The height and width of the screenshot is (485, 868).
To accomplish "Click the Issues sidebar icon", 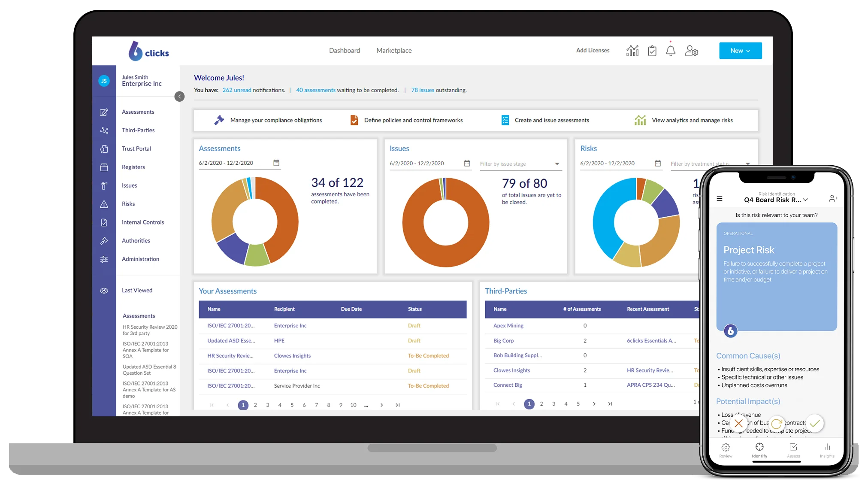I will pyautogui.click(x=104, y=186).
